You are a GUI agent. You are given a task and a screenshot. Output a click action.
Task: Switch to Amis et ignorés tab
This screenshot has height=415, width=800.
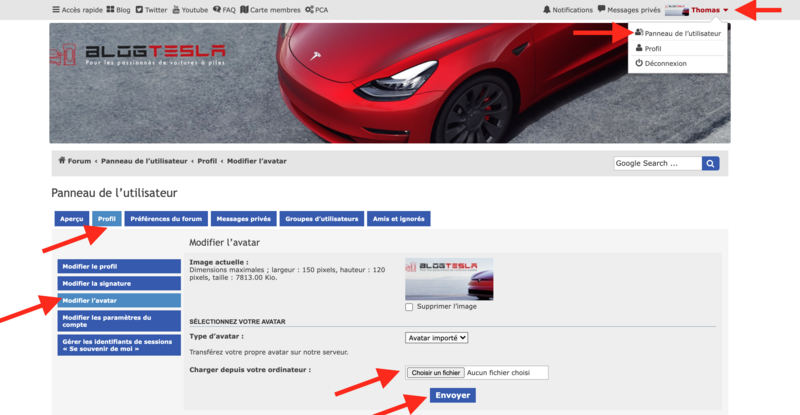398,218
